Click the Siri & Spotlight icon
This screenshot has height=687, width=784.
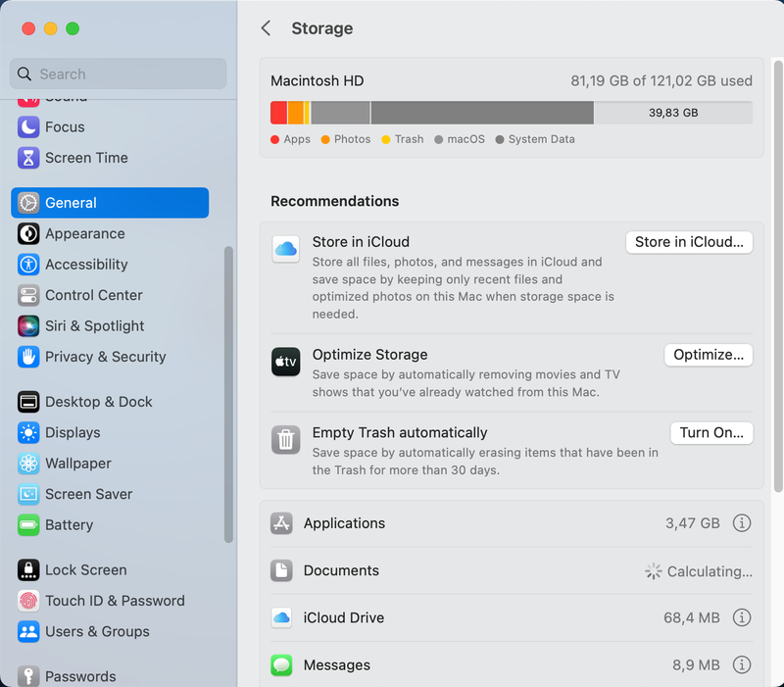(x=28, y=326)
